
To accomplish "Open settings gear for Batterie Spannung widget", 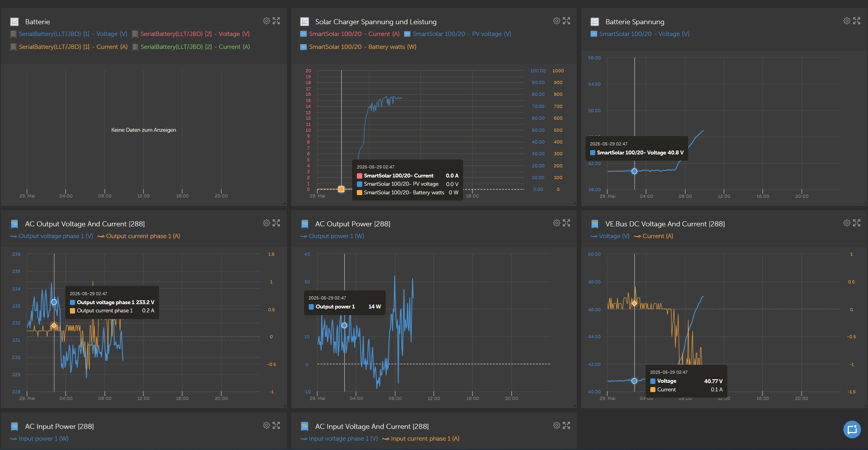I will pos(847,21).
